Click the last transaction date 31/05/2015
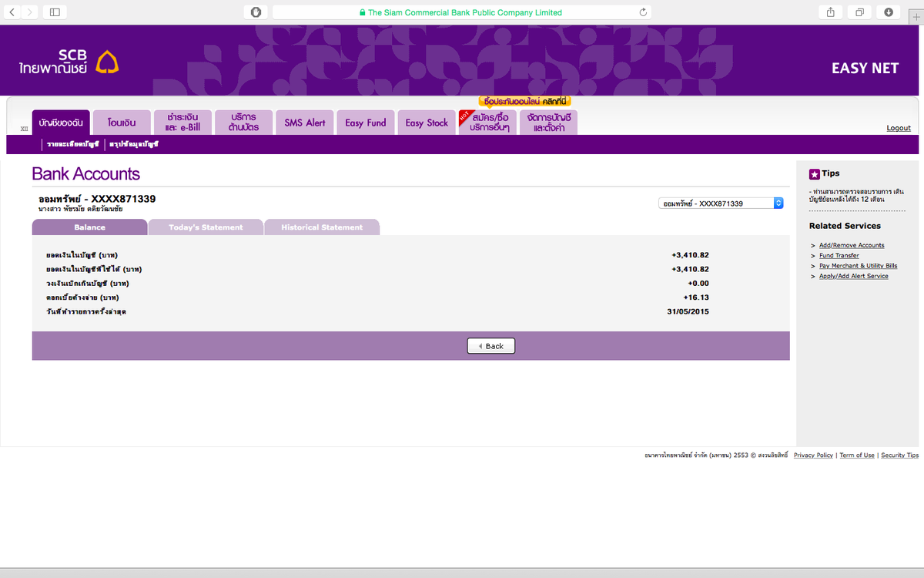 pos(688,311)
